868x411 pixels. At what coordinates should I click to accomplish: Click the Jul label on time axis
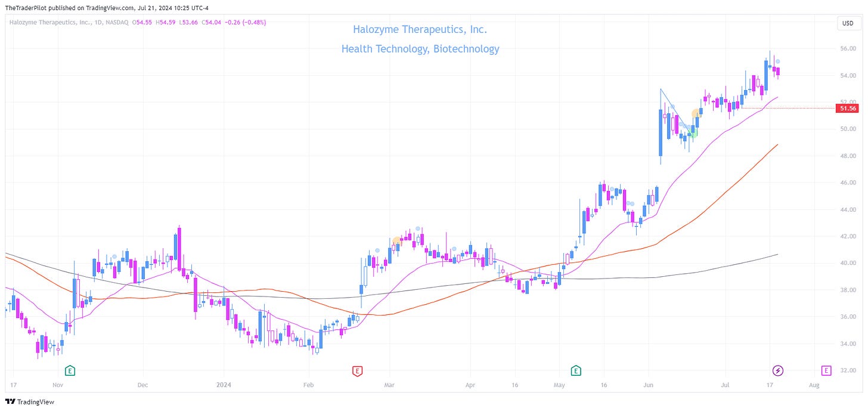724,386
